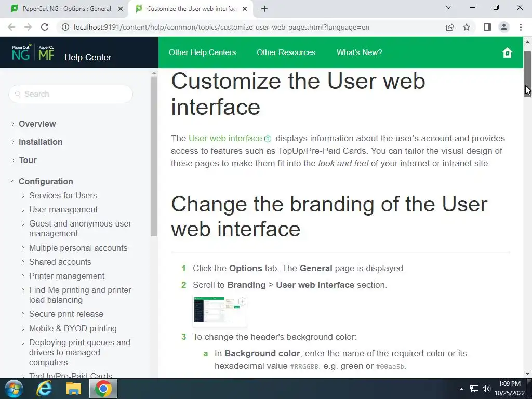532x399 pixels.
Task: Open Other Help Centers menu
Action: pyautogui.click(x=202, y=52)
